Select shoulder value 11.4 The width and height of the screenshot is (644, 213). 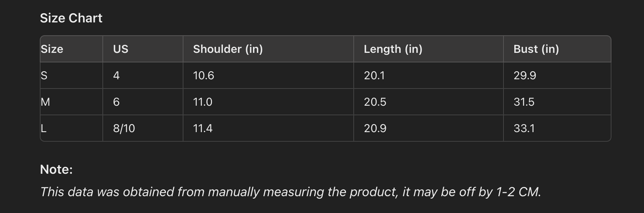point(203,129)
